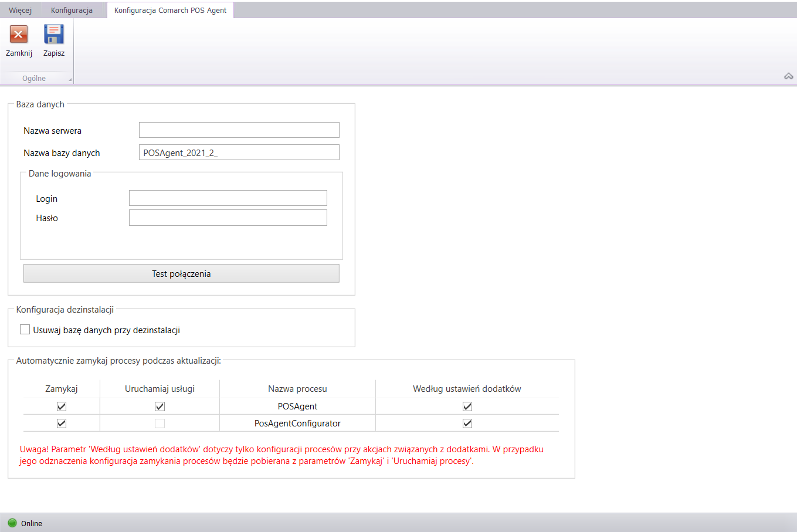
Task: Enable Usuwaj bazę danych przy dezinstalacji
Action: 25,330
